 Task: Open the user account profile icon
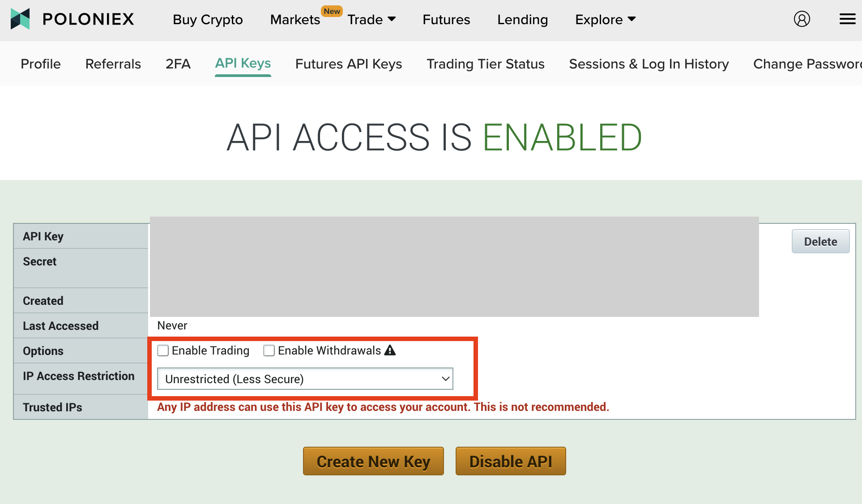coord(802,19)
